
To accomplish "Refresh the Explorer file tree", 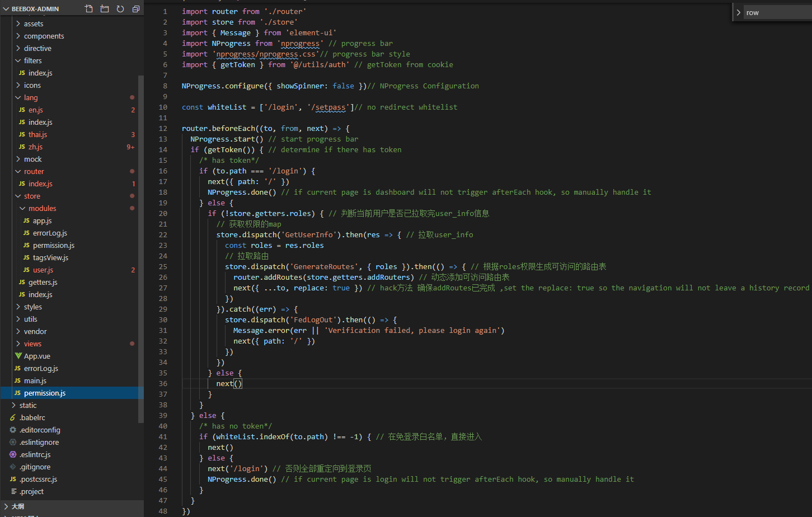I will [120, 9].
